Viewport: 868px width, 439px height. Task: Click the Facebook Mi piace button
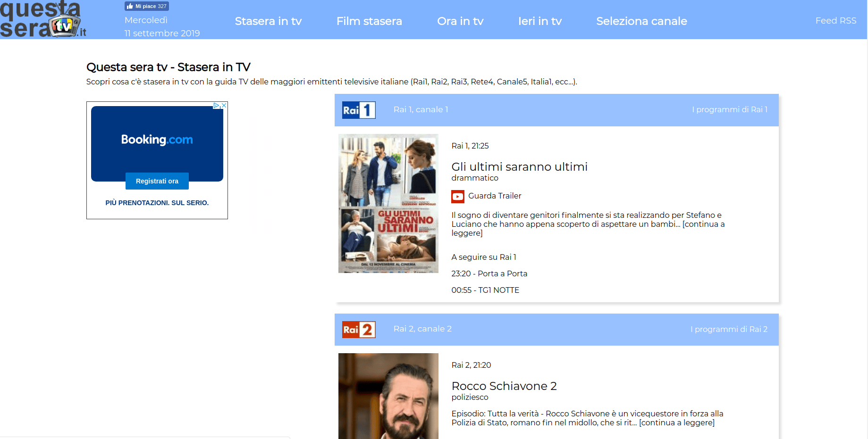point(147,6)
